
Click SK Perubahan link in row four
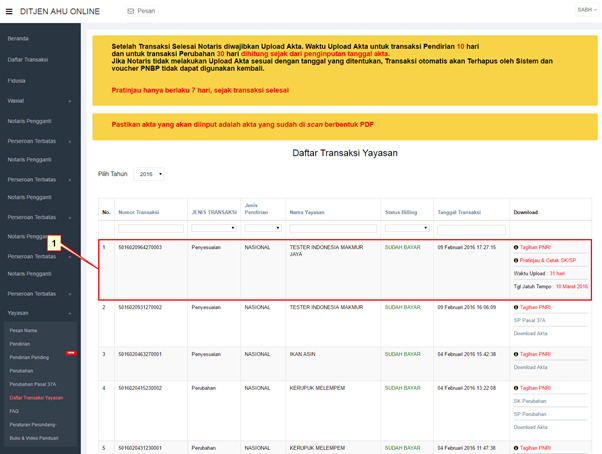530,400
